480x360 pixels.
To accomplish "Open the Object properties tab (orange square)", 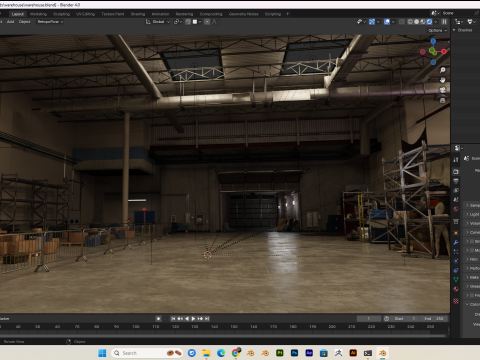I will pos(456,233).
